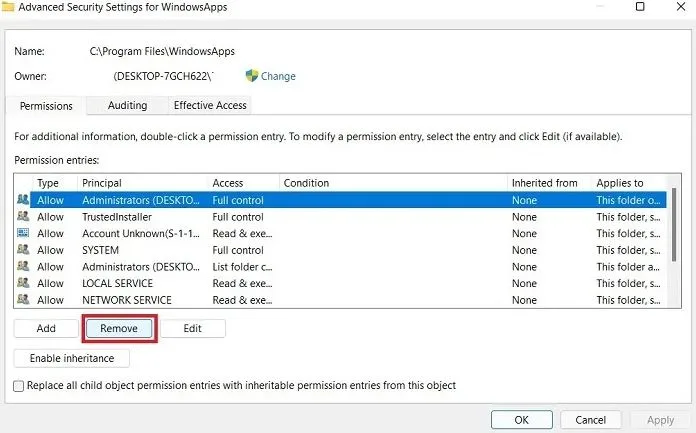This screenshot has width=696, height=433.
Task: Click the icon beside the Account Unknown entry
Action: tap(23, 233)
